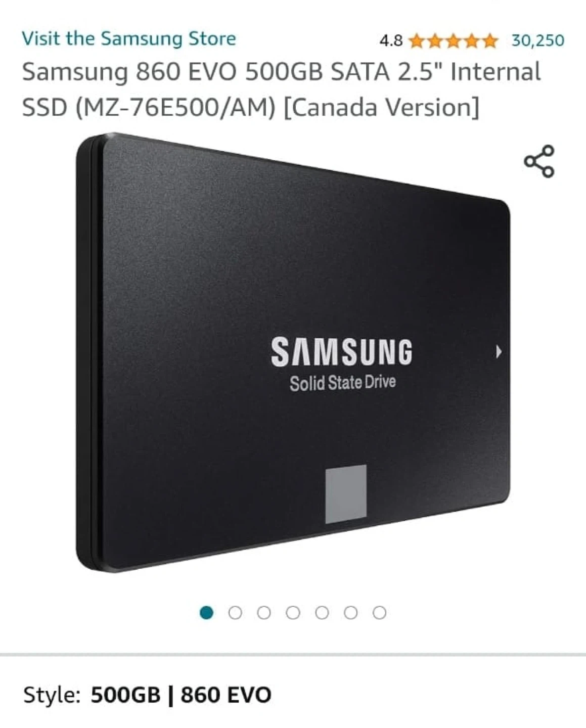Select the first filled carousel dot
Screen dimensions: 586x728
[x=206, y=613]
